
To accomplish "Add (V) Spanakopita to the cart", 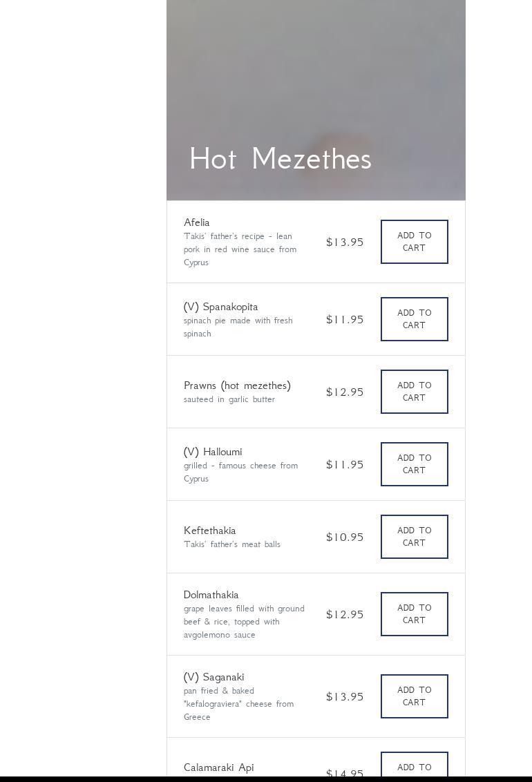I will click(414, 319).
